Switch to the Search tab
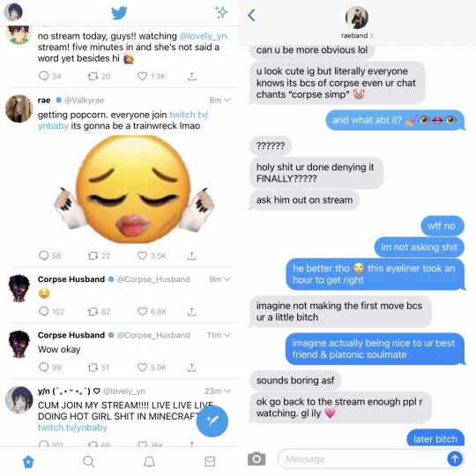 tap(89, 461)
